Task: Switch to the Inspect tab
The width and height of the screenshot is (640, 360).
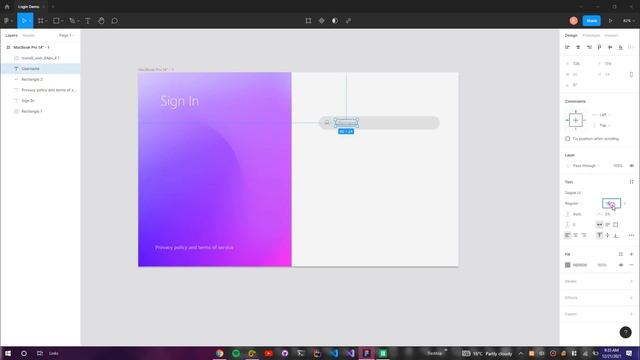Action: (611, 36)
